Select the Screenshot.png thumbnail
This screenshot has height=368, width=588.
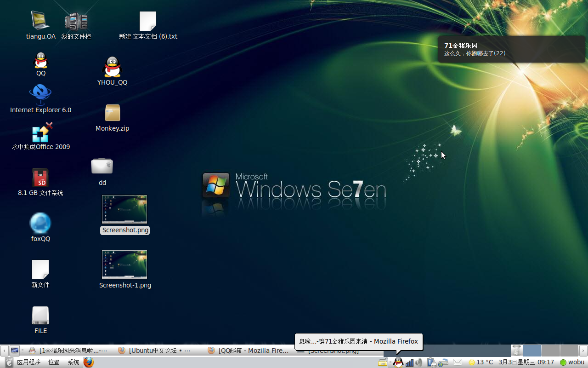coord(124,209)
